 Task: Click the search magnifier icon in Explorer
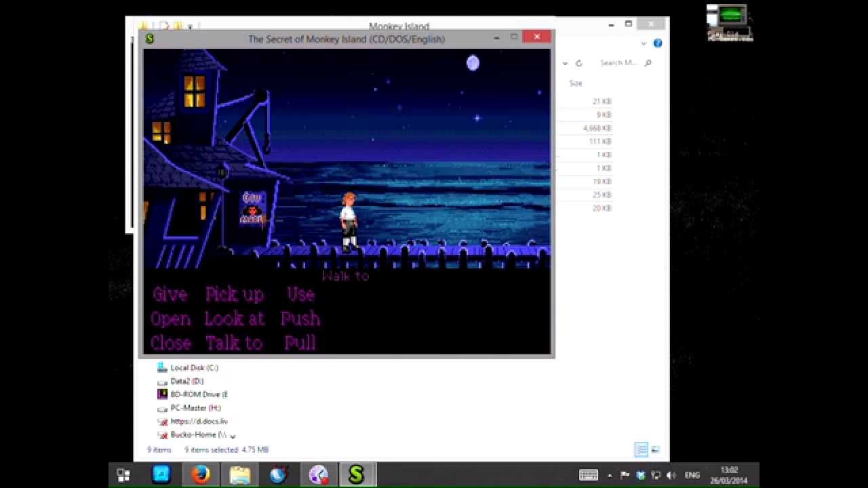648,63
